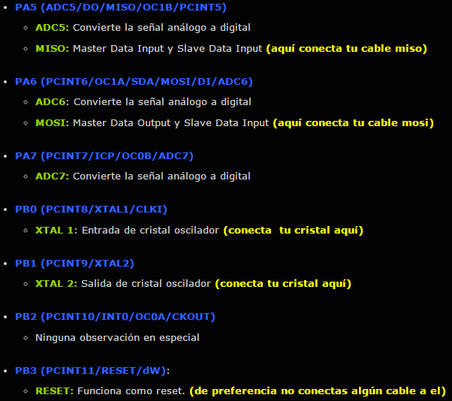Image resolution: width=452 pixels, height=401 pixels.
Task: Click 'Master Data Output y Slave Data Input' text
Action: pyautogui.click(x=171, y=123)
